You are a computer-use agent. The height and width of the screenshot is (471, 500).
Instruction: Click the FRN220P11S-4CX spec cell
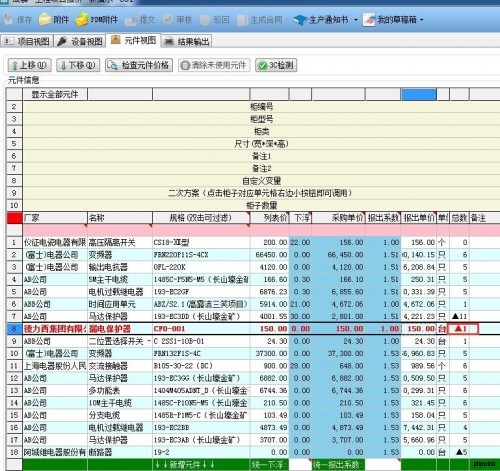pyautogui.click(x=201, y=255)
